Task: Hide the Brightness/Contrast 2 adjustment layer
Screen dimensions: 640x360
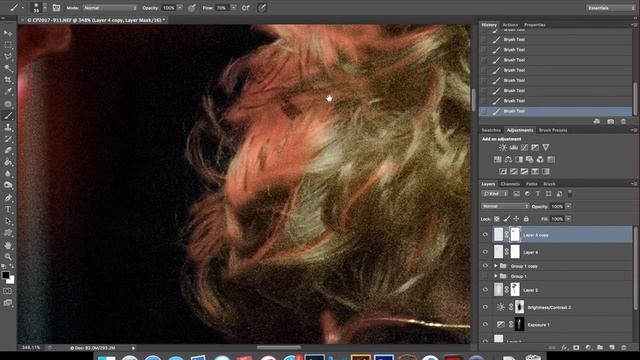Action: [x=485, y=307]
